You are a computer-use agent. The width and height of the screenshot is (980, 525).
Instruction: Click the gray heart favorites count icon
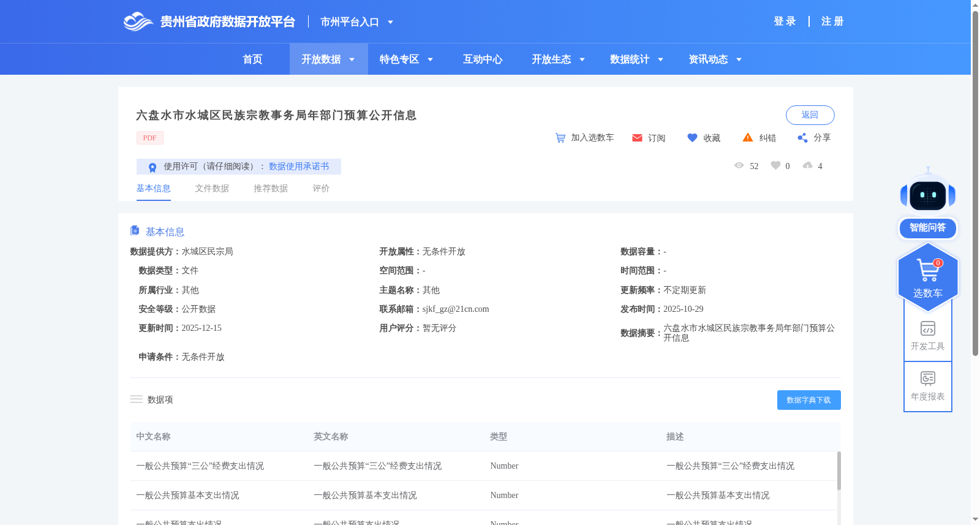coord(775,165)
